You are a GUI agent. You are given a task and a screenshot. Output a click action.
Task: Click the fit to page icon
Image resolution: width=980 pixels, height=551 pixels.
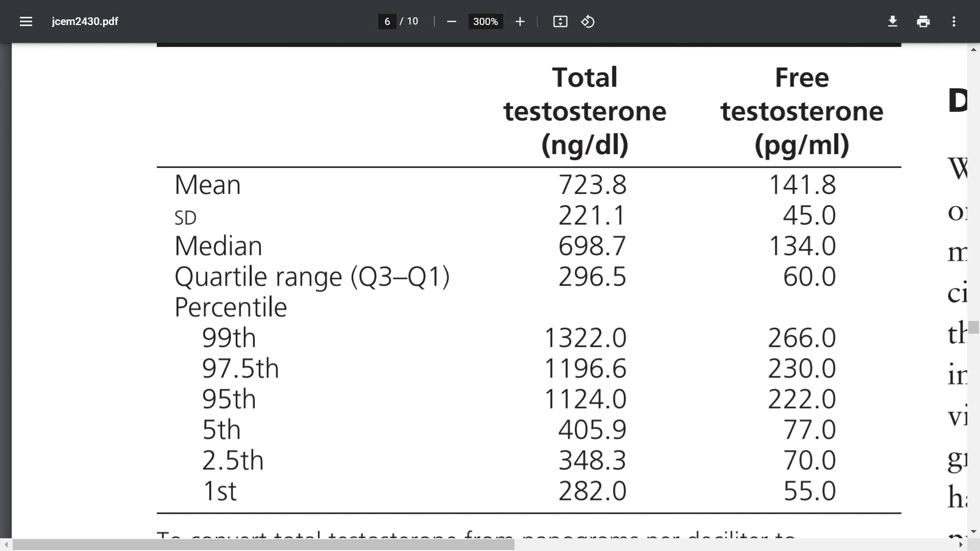click(x=560, y=21)
